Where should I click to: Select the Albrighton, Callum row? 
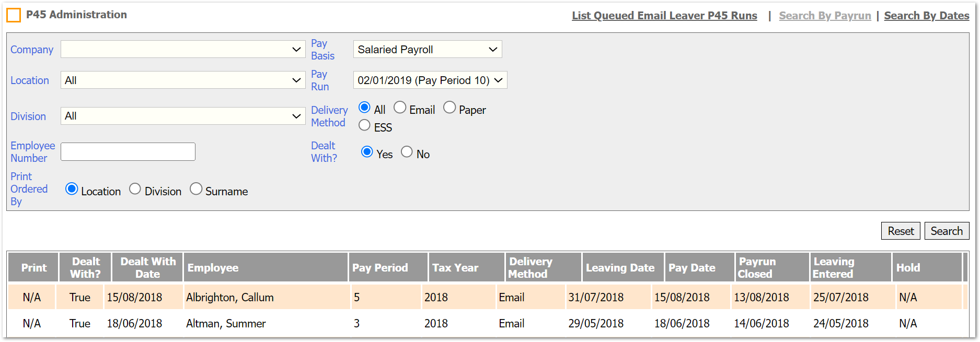point(229,297)
